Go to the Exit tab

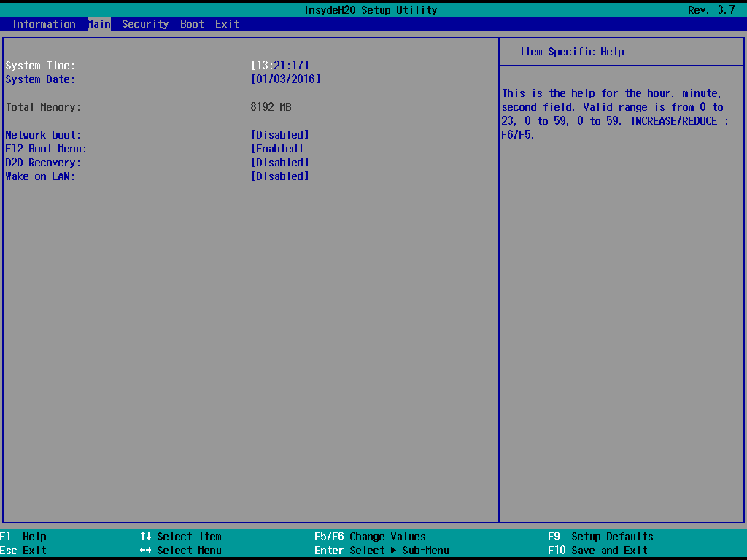tap(227, 24)
